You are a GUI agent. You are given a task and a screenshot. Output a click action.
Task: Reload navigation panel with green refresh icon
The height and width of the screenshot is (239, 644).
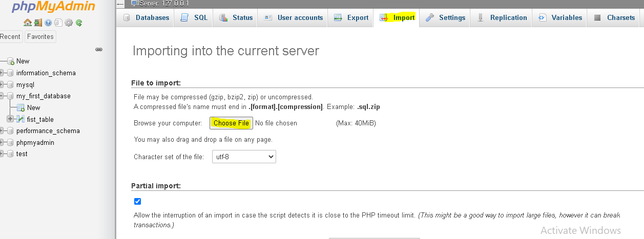point(79,23)
